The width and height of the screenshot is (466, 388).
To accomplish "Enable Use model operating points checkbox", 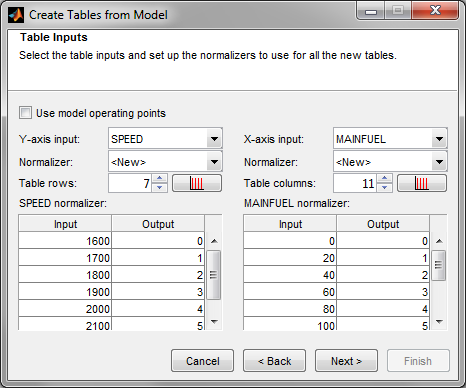I will point(26,113).
